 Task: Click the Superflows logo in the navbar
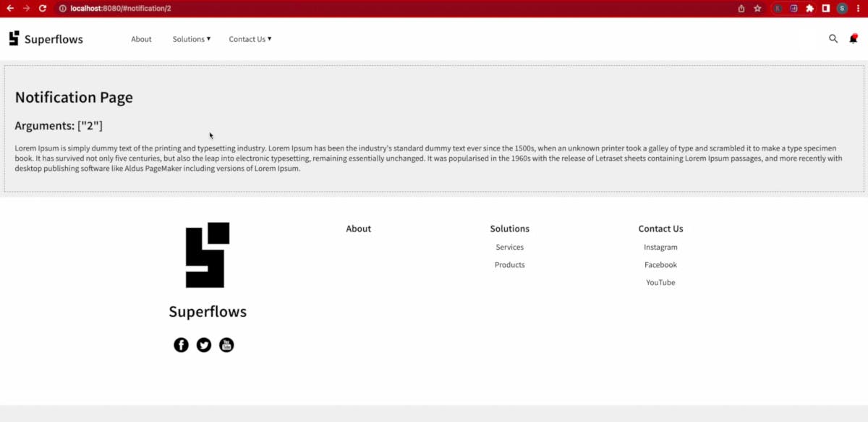(x=46, y=38)
